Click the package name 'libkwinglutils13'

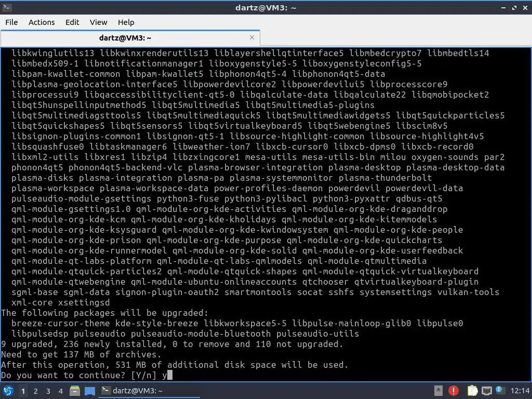(x=52, y=54)
